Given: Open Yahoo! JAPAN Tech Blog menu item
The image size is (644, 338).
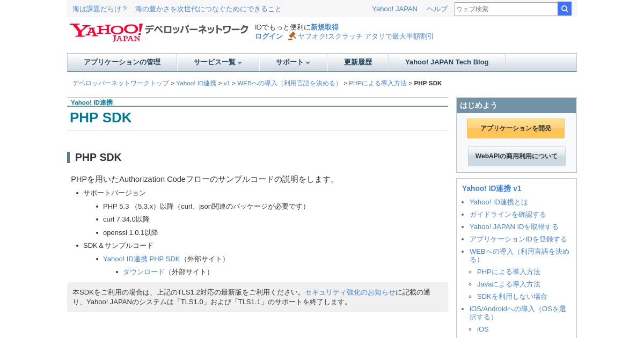Looking at the screenshot, I should click(447, 62).
